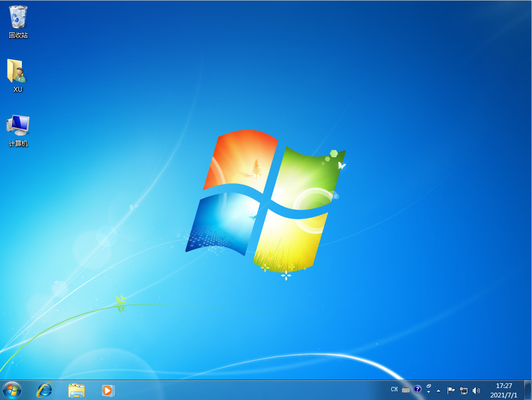Click the Start orb button
The image size is (532, 400).
(10, 390)
